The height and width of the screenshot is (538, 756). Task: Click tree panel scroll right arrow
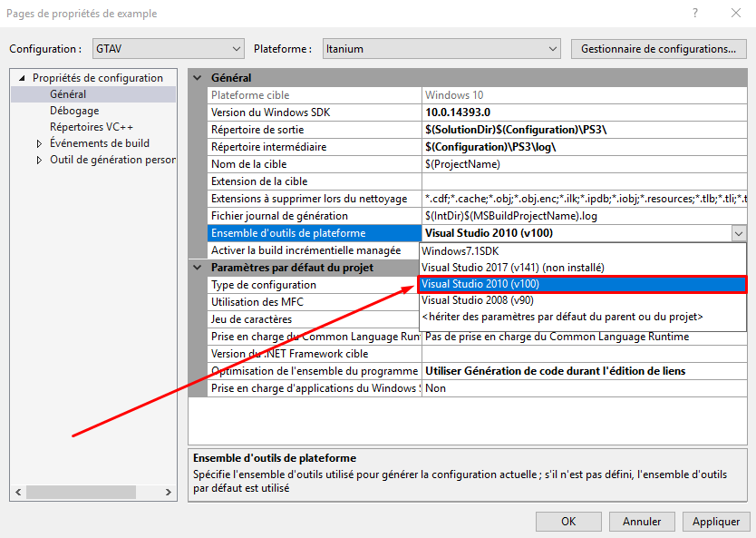pos(169,492)
